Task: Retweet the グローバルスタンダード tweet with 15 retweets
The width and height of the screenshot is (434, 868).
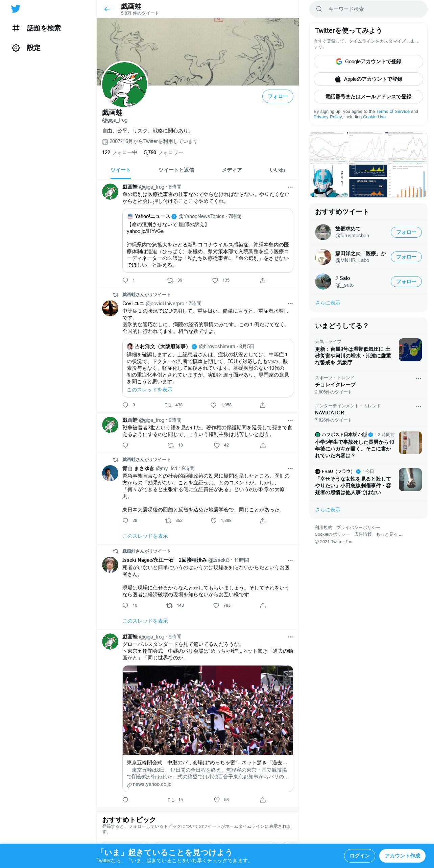Action: [171, 800]
